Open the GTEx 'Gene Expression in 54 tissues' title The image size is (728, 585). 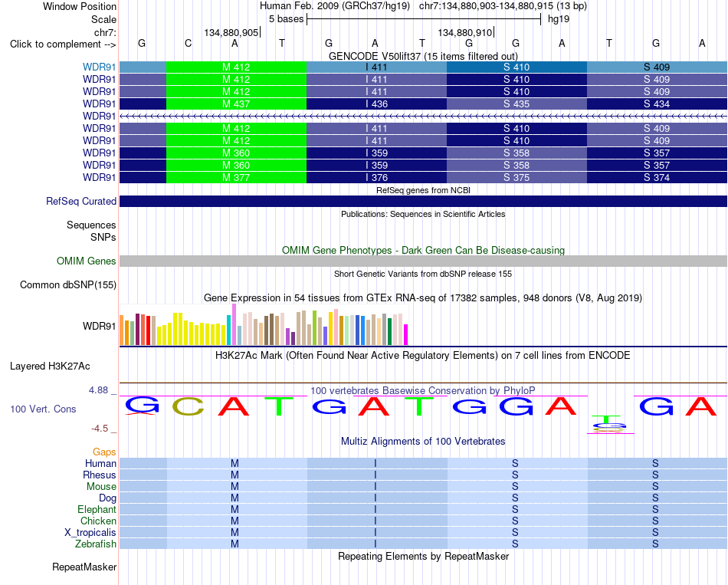point(423,297)
